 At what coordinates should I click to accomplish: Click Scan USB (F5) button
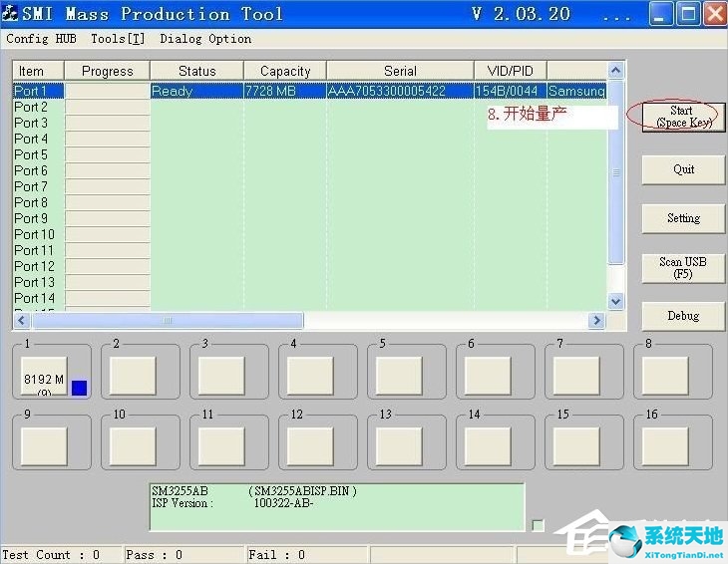[x=683, y=268]
